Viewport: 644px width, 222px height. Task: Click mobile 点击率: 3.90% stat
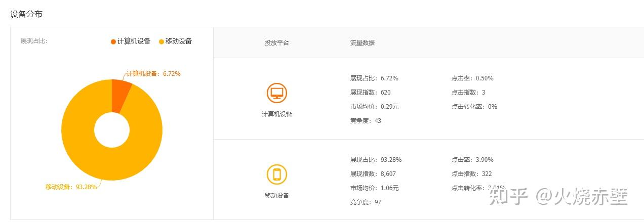[x=472, y=160]
